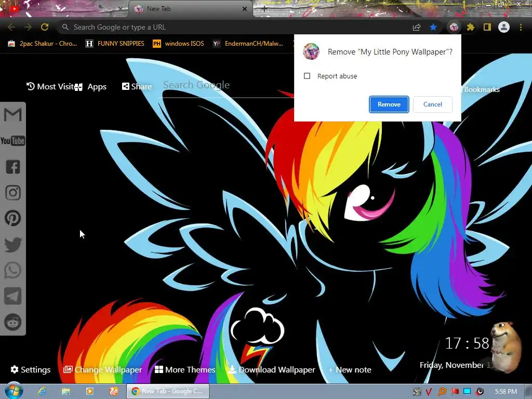
Task: Click Change Wallpaper
Action: pos(103,369)
